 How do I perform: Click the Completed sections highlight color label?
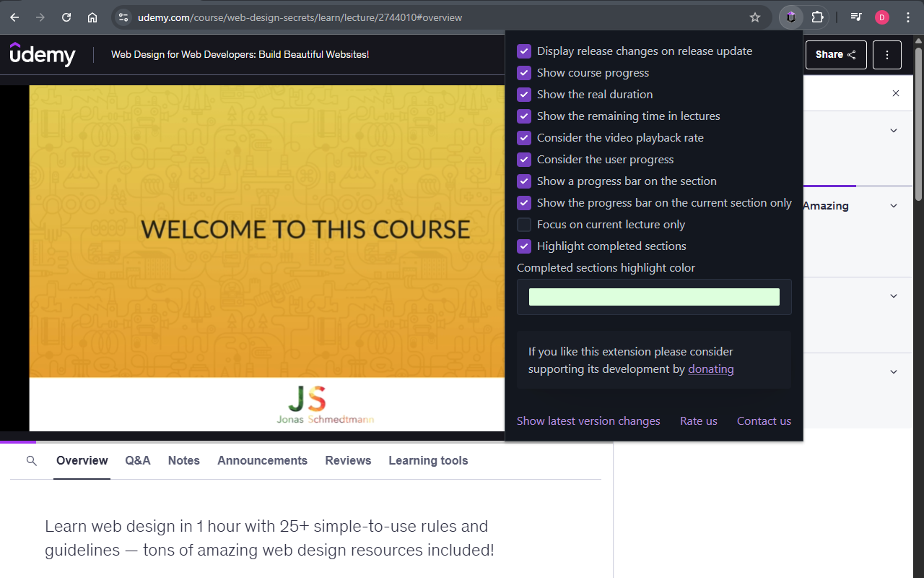[x=606, y=268]
